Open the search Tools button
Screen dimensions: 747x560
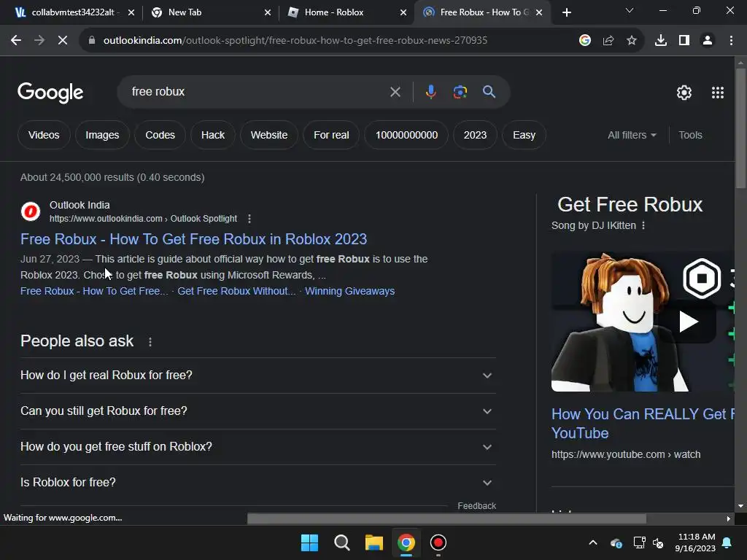point(690,135)
